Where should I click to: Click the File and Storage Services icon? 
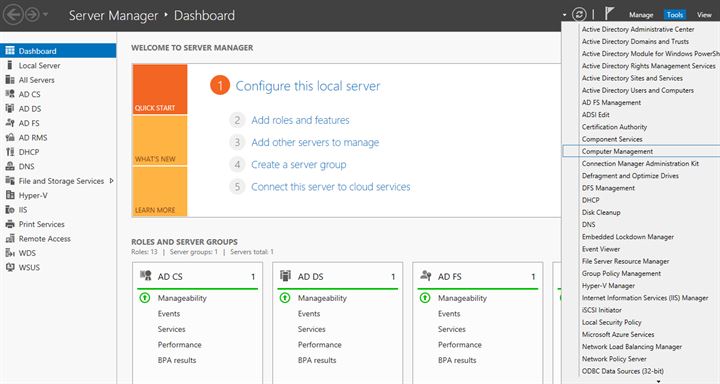10,181
